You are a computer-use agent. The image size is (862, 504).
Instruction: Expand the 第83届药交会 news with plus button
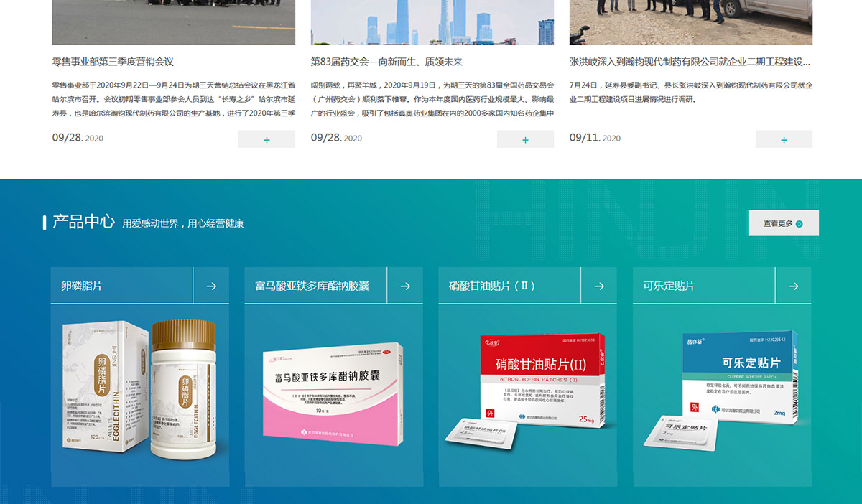click(525, 139)
